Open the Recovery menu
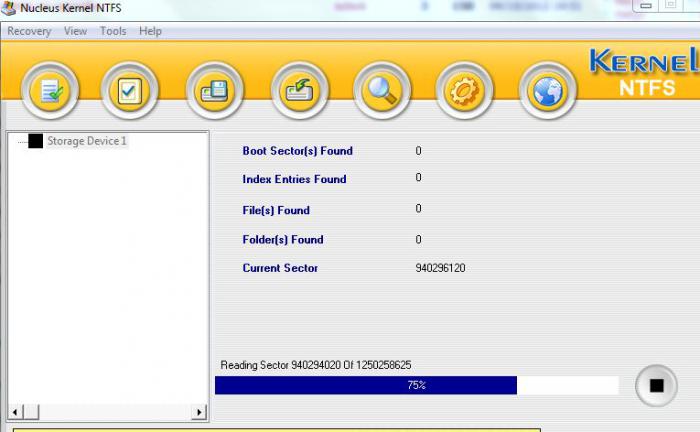Screen dimensions: 700x432 pyautogui.click(x=29, y=31)
